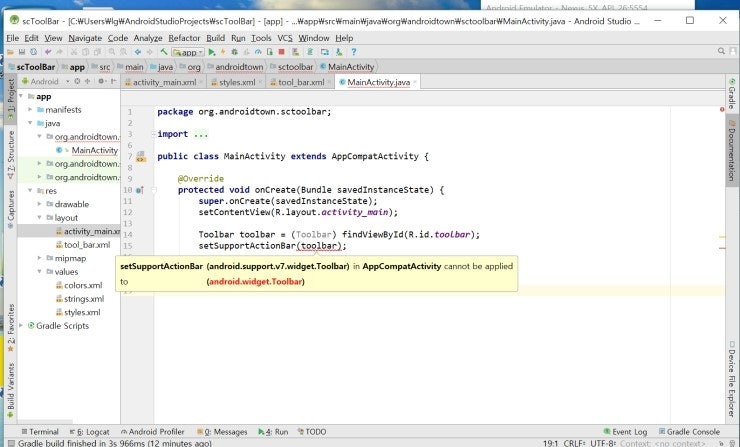Click Apply Changes lightning icon
740x447 pixels.
[223, 52]
